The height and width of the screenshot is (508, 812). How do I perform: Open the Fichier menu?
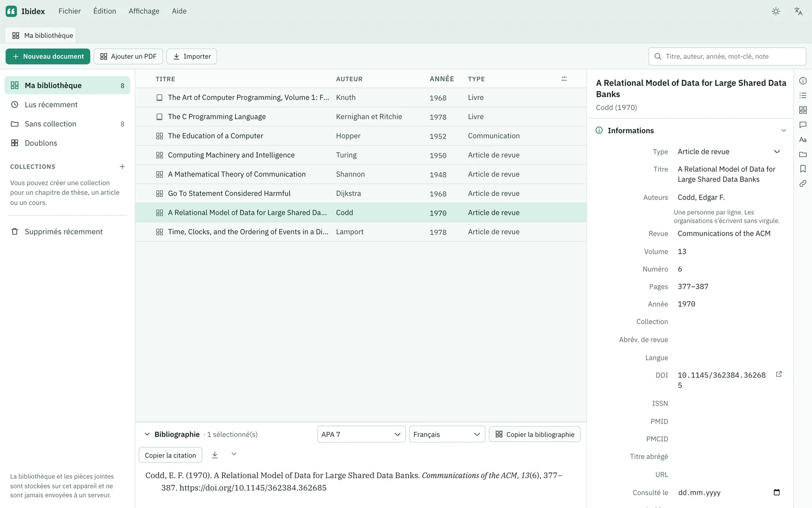69,11
